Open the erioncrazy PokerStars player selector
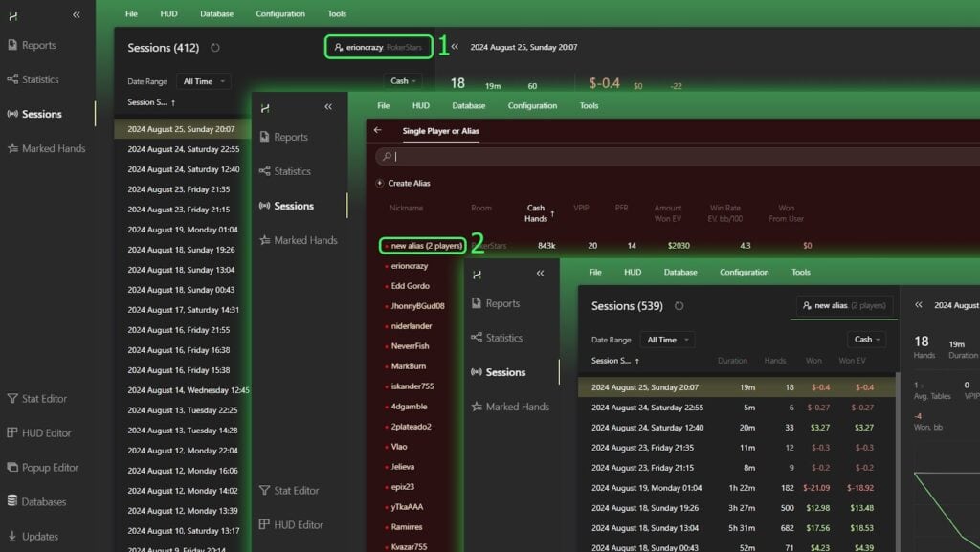 [x=378, y=47]
